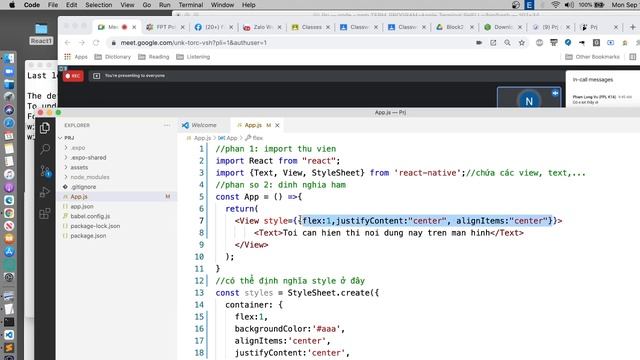The width and height of the screenshot is (640, 360).
Task: Open the Extensions view
Action: tap(45, 213)
